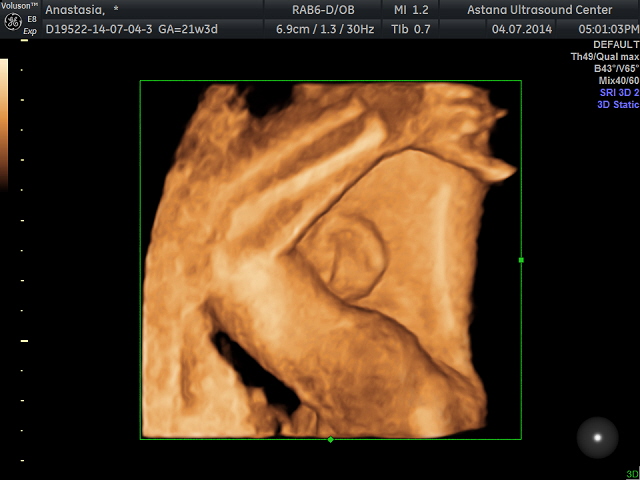
Task: Click the Th49/Qual max setting
Action: (604, 57)
